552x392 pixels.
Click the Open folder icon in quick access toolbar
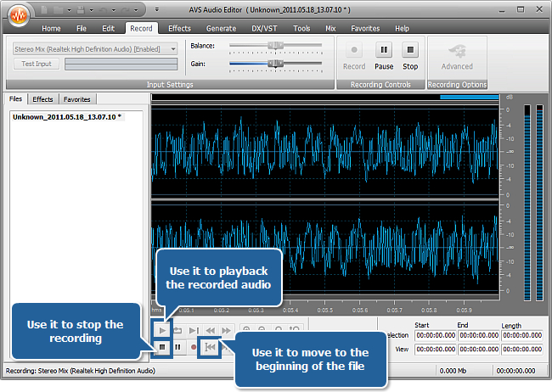coord(58,10)
